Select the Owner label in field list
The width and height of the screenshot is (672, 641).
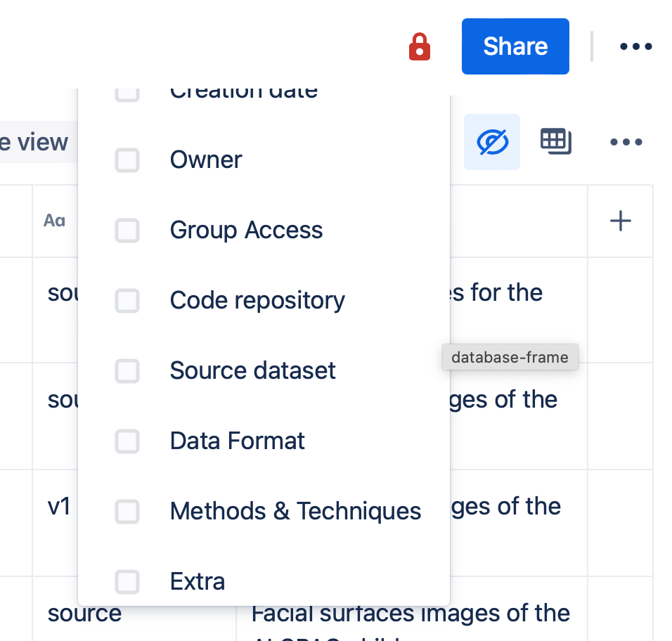pos(206,160)
